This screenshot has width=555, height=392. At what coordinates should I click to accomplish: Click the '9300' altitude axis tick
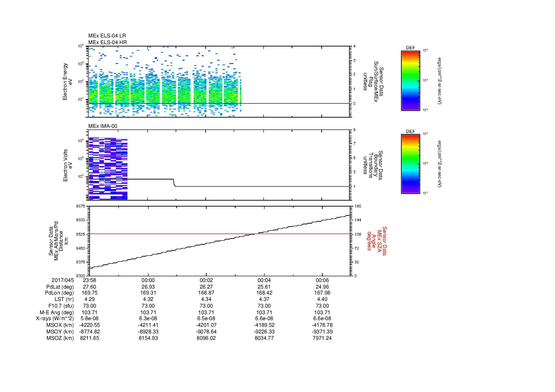pos(81,276)
